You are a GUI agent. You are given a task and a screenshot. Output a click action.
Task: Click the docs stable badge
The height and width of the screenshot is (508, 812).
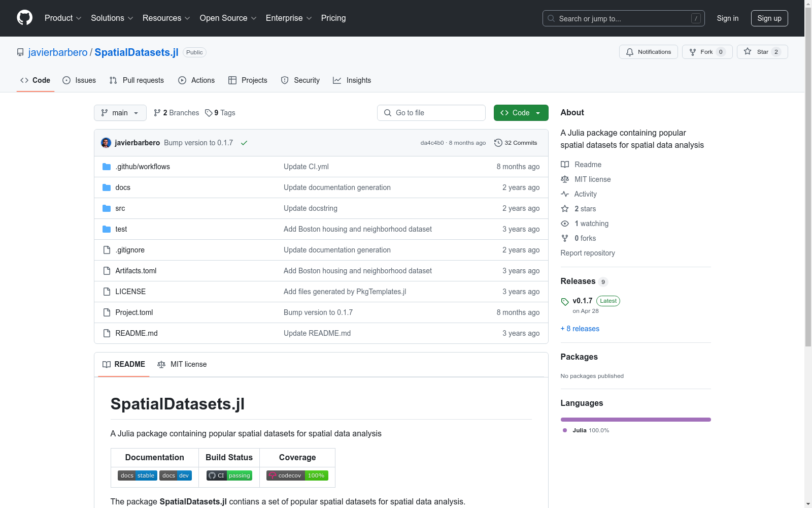[x=138, y=475]
